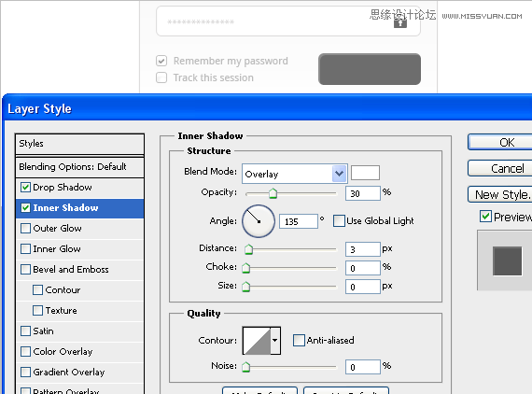Enable the Gradient Overlay checkbox
Screen dimensions: 532x394
(x=25, y=372)
